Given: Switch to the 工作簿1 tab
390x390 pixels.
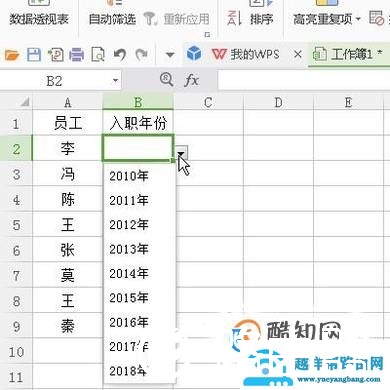Looking at the screenshot, I should (x=349, y=54).
